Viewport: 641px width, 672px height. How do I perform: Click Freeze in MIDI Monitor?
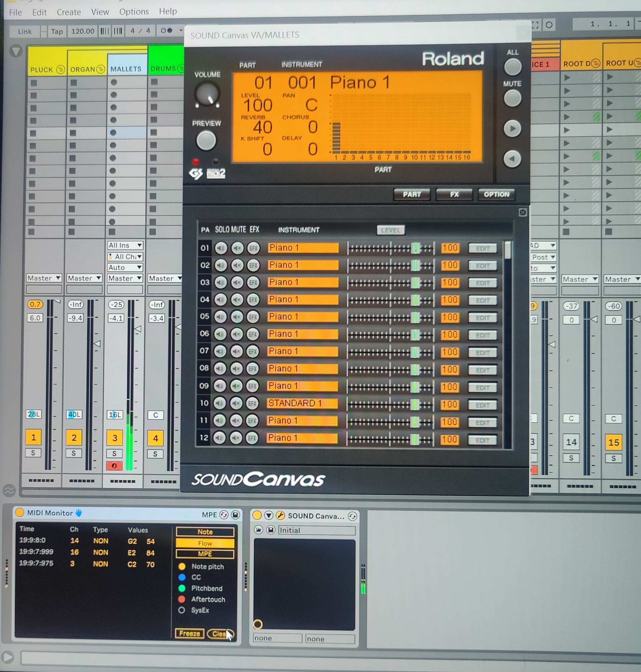190,633
